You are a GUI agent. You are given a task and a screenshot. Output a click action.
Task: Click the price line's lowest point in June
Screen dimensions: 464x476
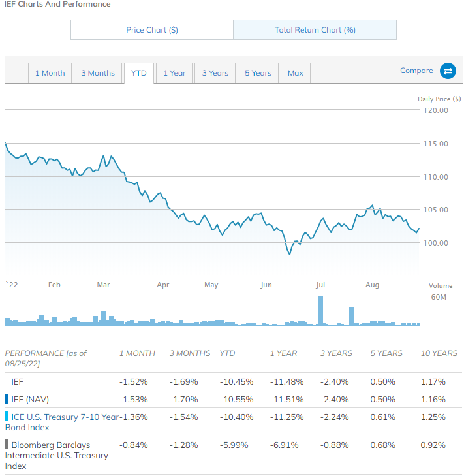point(289,254)
